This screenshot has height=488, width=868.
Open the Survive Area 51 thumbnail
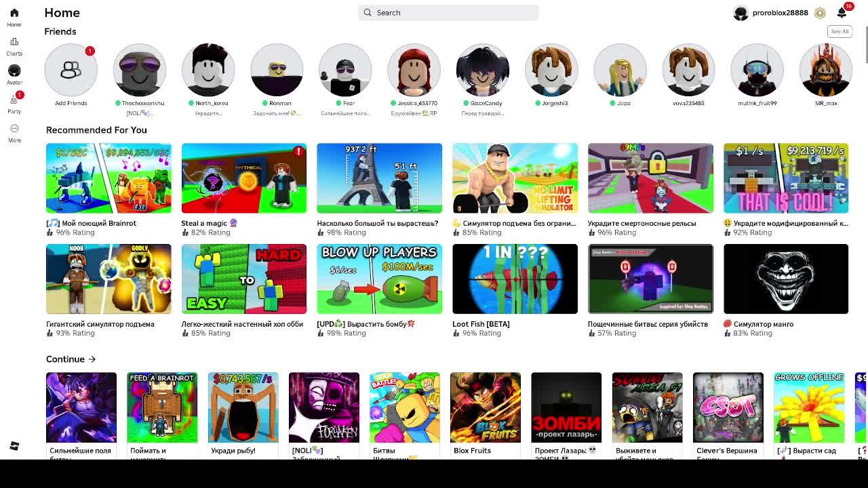[x=648, y=407]
